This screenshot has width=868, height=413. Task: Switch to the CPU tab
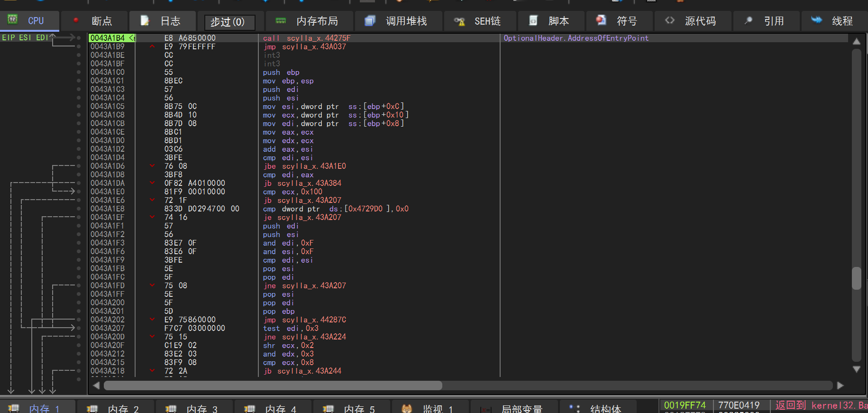pyautogui.click(x=29, y=20)
